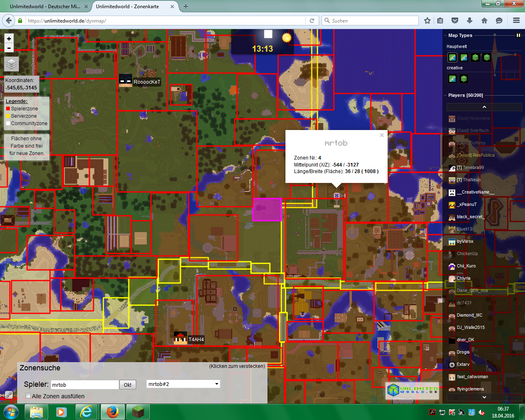Hide the panel via Klicken zum verstecken
This screenshot has width=525, height=420.
click(x=237, y=366)
